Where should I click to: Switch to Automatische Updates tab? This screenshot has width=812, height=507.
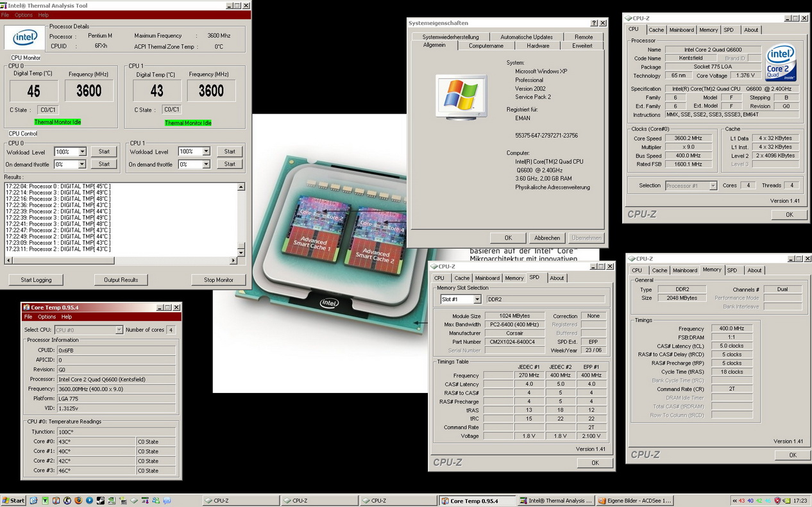tap(527, 37)
